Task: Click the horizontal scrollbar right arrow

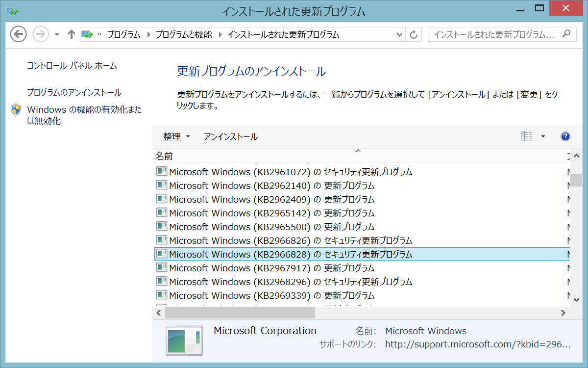Action: (x=563, y=313)
